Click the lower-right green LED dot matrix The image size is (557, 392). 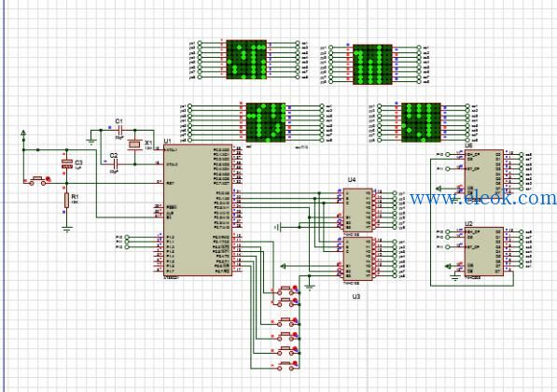point(421,122)
